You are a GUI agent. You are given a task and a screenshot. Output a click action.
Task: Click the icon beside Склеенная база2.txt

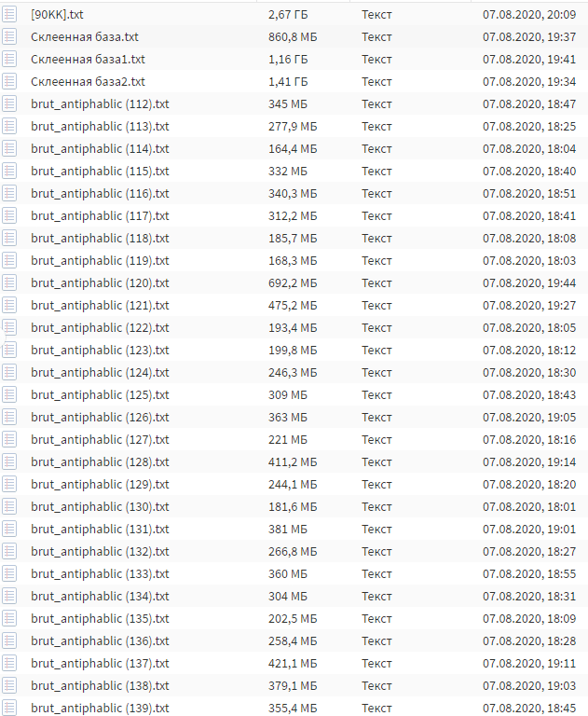pos(9,81)
